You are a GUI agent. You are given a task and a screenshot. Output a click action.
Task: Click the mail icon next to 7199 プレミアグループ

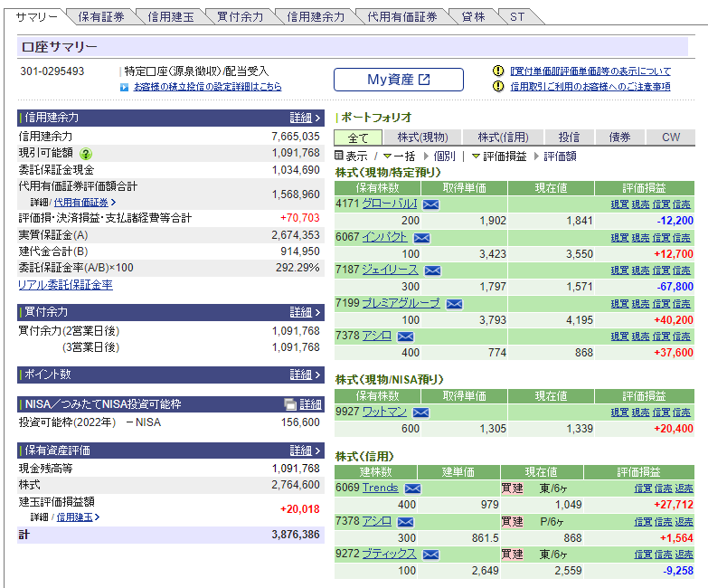(454, 304)
